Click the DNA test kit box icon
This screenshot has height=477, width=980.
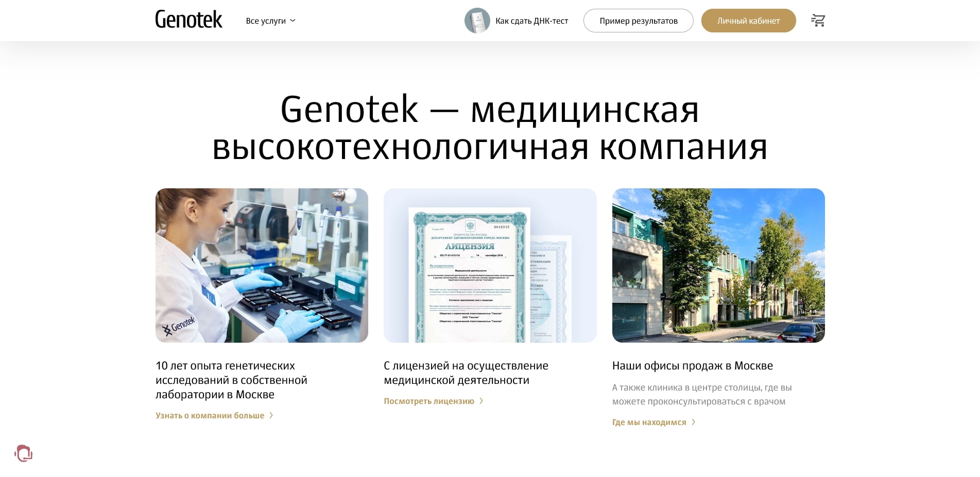(x=477, y=21)
